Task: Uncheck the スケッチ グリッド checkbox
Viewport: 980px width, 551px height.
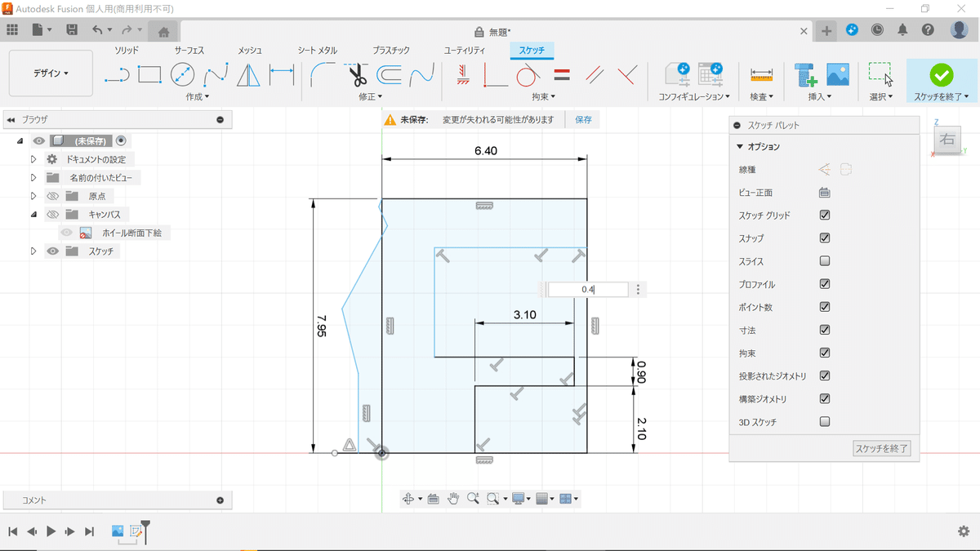Action: pyautogui.click(x=825, y=216)
